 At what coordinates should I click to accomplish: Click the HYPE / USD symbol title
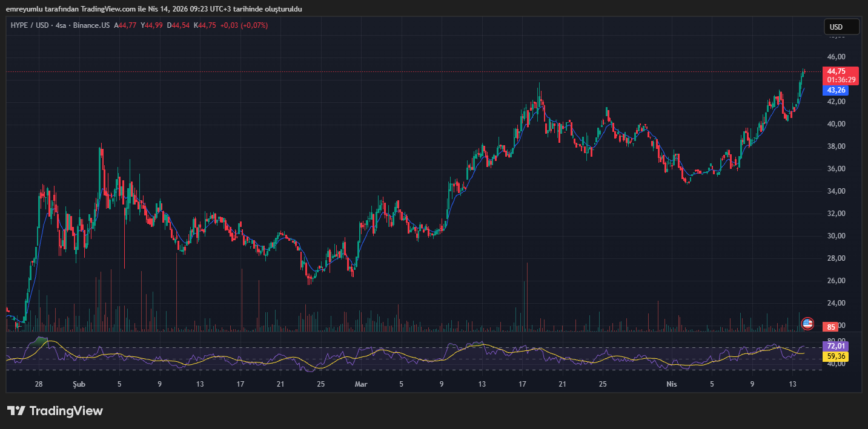[30, 25]
